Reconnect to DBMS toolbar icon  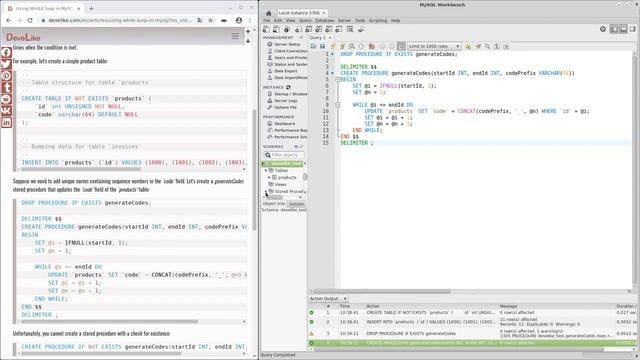coord(361,29)
